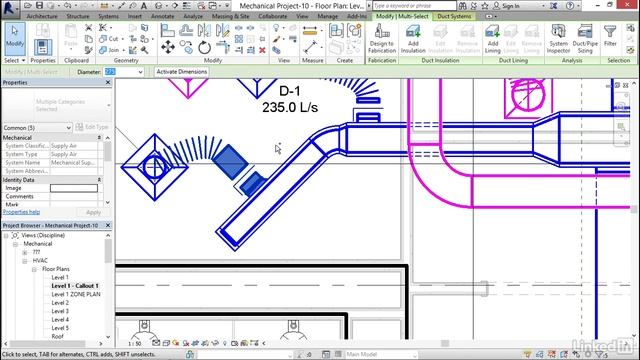Open Level 1 ZONE PLAN view
This screenshot has height=360, width=640.
click(76, 294)
